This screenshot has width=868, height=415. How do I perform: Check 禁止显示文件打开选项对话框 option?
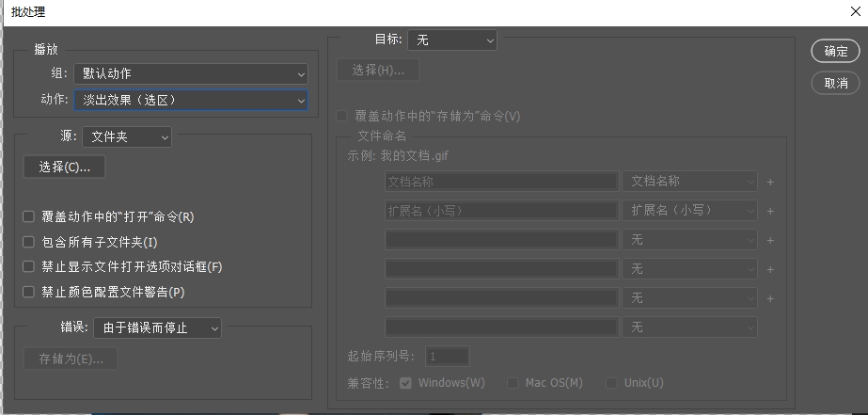pos(28,267)
